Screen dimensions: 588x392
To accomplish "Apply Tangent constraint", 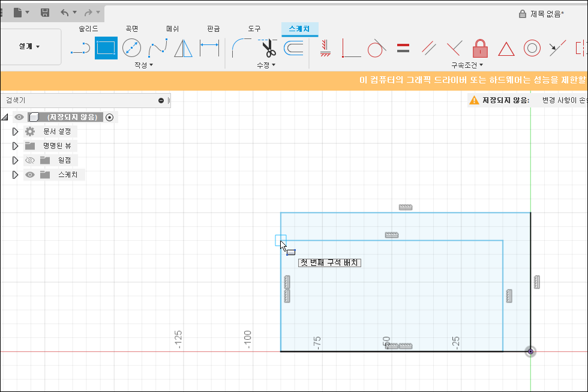I will pos(377,49).
